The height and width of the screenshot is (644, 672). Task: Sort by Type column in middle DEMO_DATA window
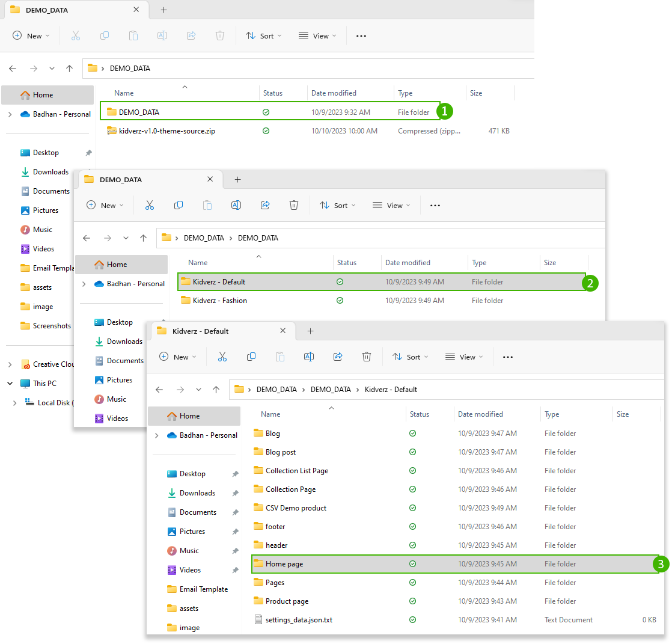pos(478,263)
